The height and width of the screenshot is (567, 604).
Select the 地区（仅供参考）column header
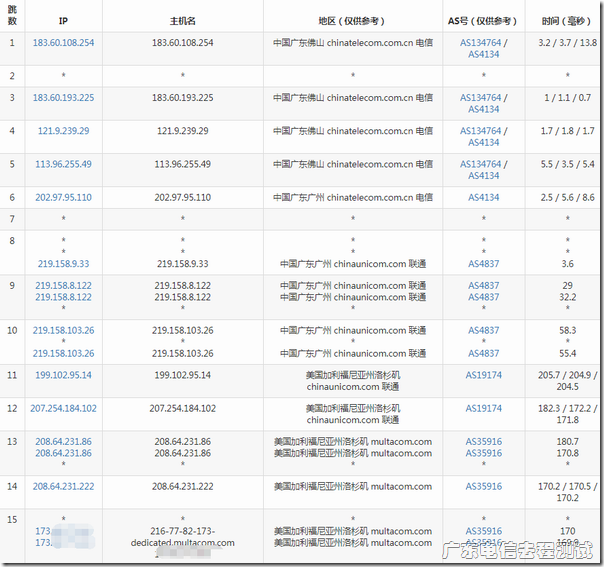(x=353, y=21)
